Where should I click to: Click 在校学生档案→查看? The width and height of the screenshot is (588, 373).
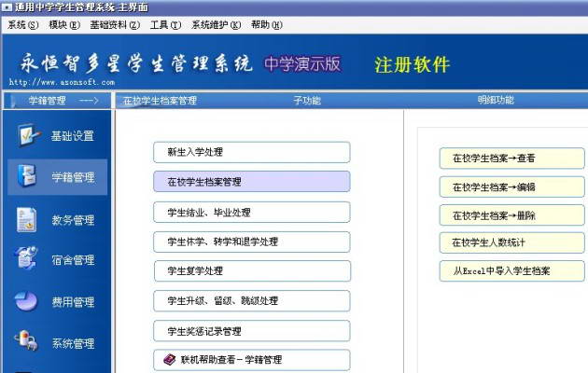(x=511, y=158)
